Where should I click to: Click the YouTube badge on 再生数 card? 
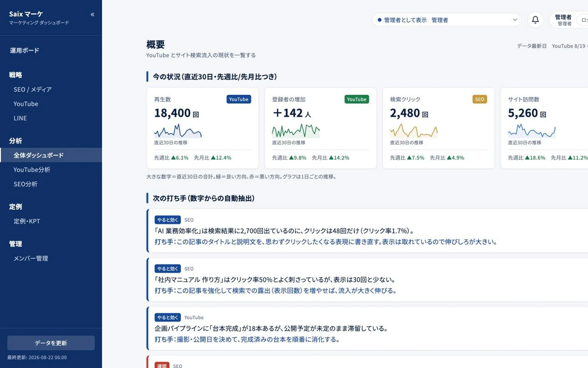[x=239, y=99]
